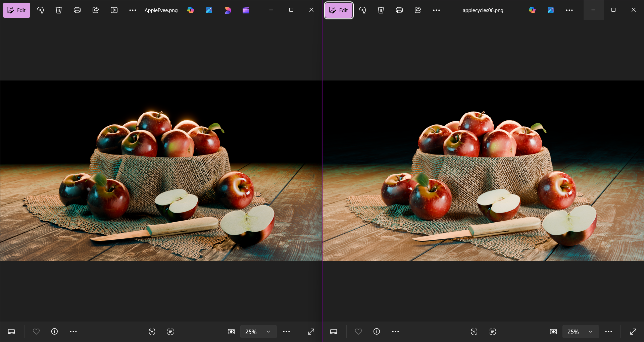The height and width of the screenshot is (342, 644).
Task: Open Designer icon in applecycles00.png title bar
Action: click(x=550, y=10)
